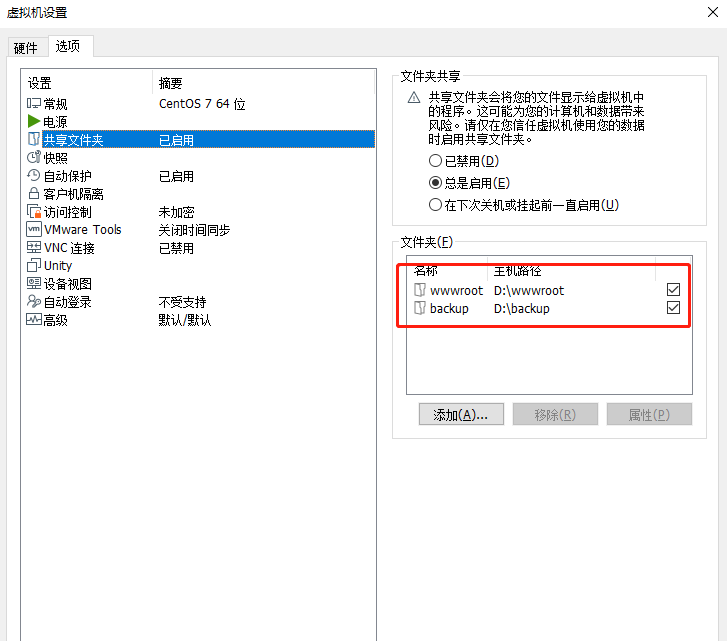Screen dimensions: 727x641
Task: Select the 共享文件夹 settings row
Action: tap(198, 140)
